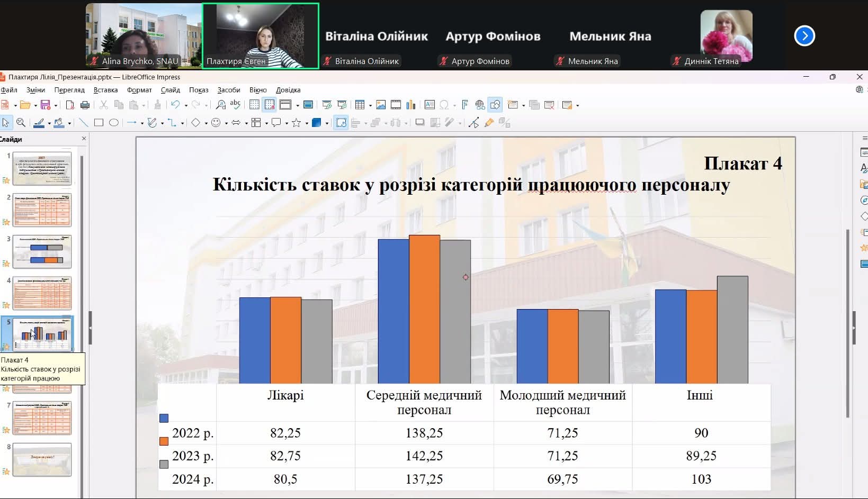Toggle Snap to Grid button
868x499 pixels.
pyautogui.click(x=269, y=105)
